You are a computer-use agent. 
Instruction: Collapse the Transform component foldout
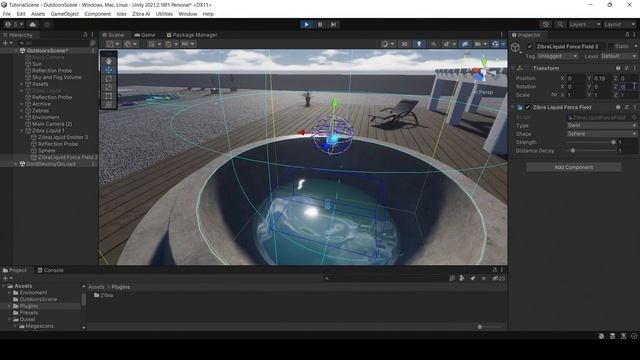tap(513, 68)
